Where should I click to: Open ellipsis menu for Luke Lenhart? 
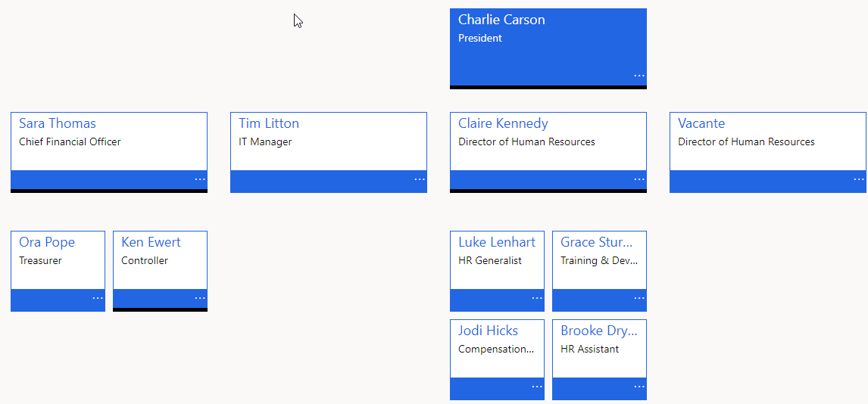537,298
